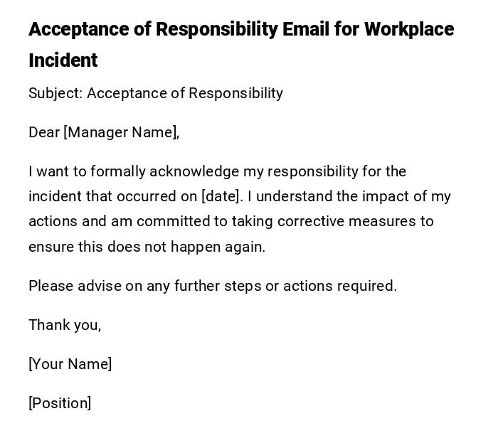Click the word "Email" in the heading
Screen dimensions: 498x448
pyautogui.click(x=305, y=30)
